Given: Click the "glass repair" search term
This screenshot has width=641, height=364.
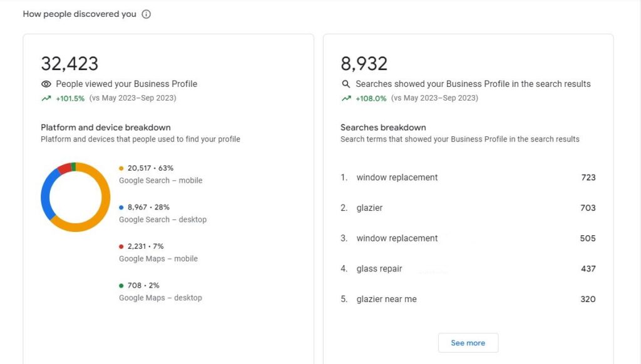Looking at the screenshot, I should [379, 269].
